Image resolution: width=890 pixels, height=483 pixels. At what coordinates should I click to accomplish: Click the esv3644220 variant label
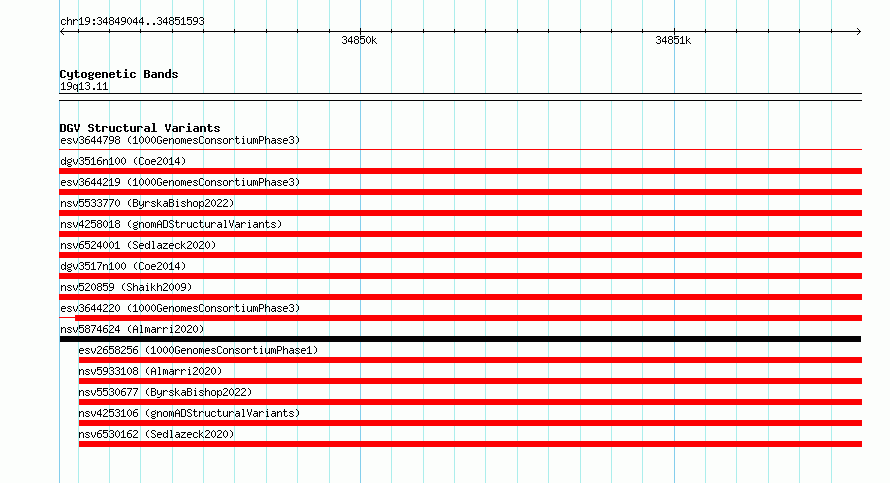tap(180, 308)
